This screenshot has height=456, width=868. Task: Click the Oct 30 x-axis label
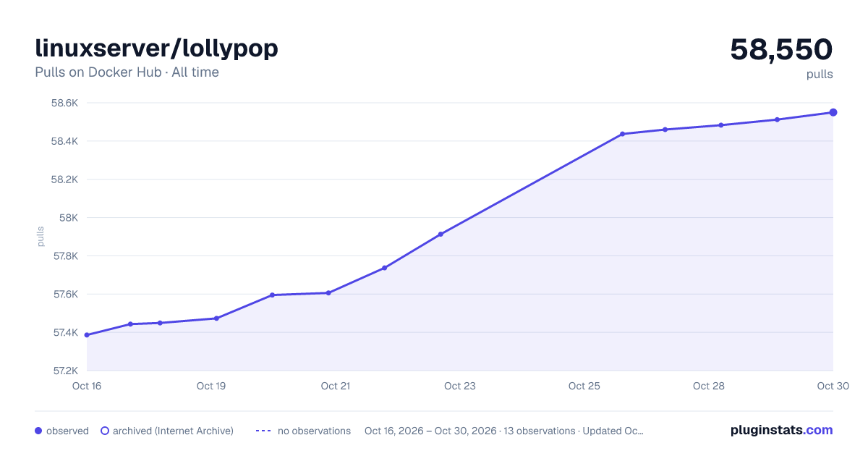pyautogui.click(x=832, y=386)
